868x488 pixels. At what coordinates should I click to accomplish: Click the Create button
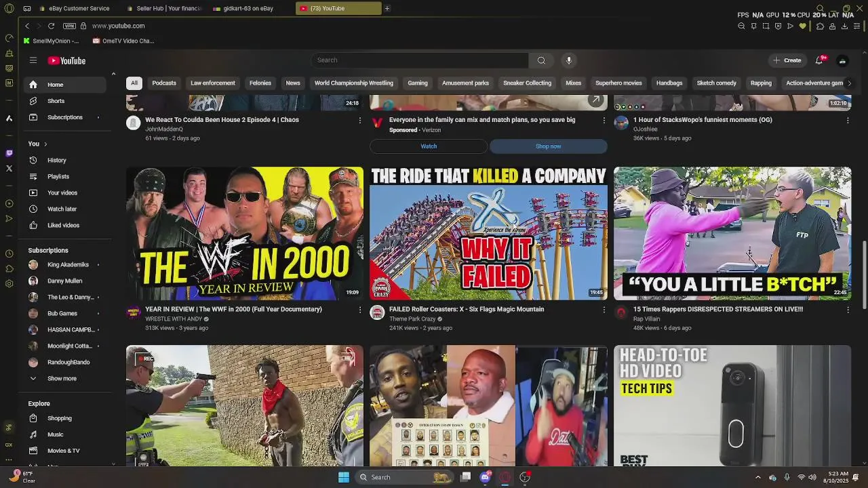pyautogui.click(x=787, y=60)
